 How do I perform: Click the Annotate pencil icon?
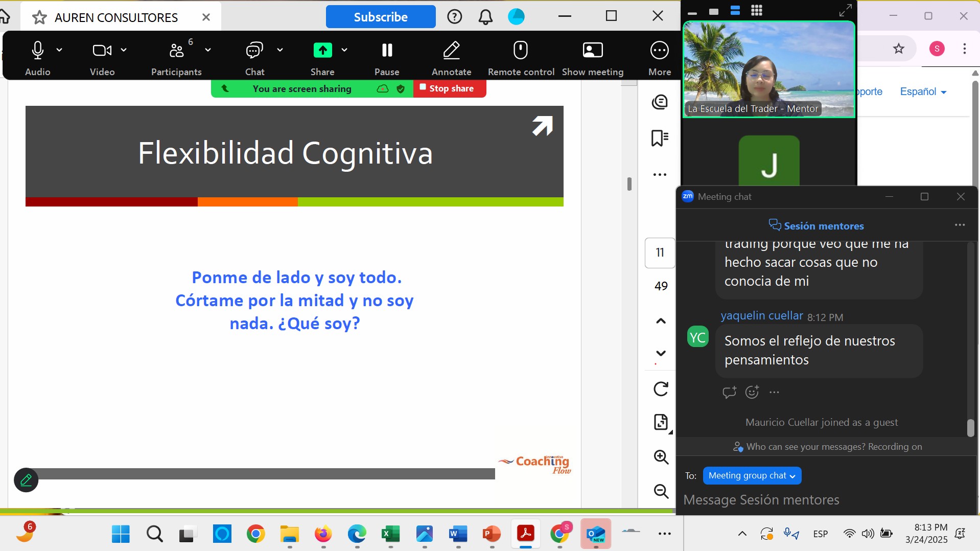451,51
